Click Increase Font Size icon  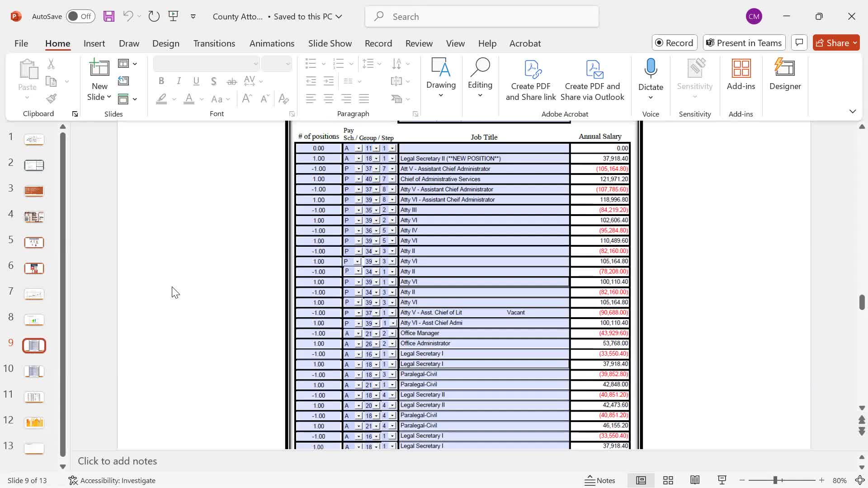click(246, 99)
